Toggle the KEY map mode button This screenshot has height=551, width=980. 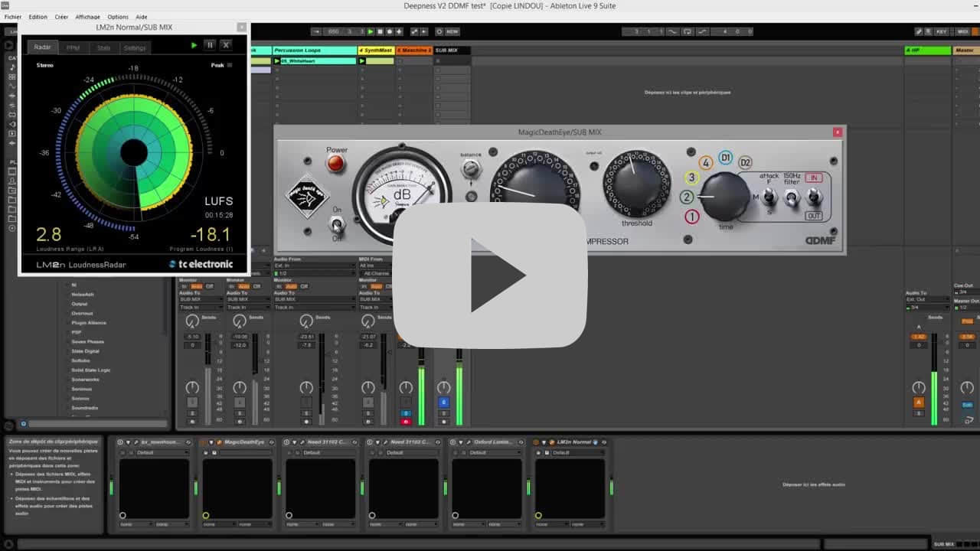click(x=941, y=31)
